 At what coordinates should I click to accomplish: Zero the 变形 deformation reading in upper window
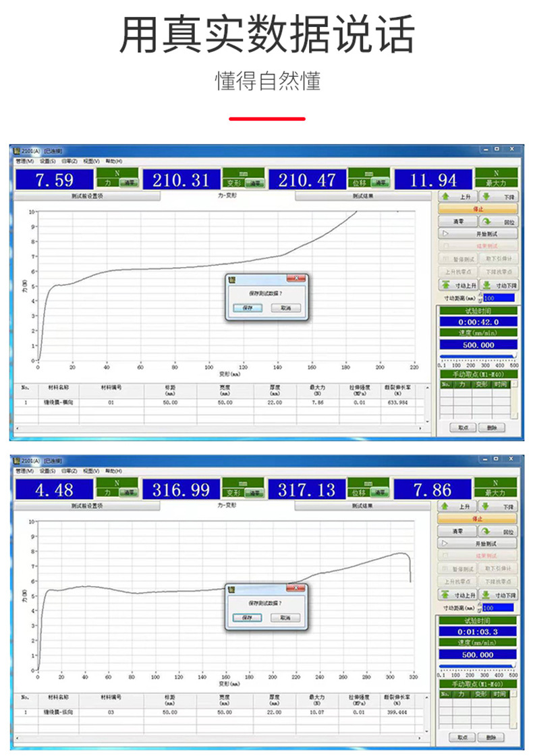pyautogui.click(x=254, y=183)
